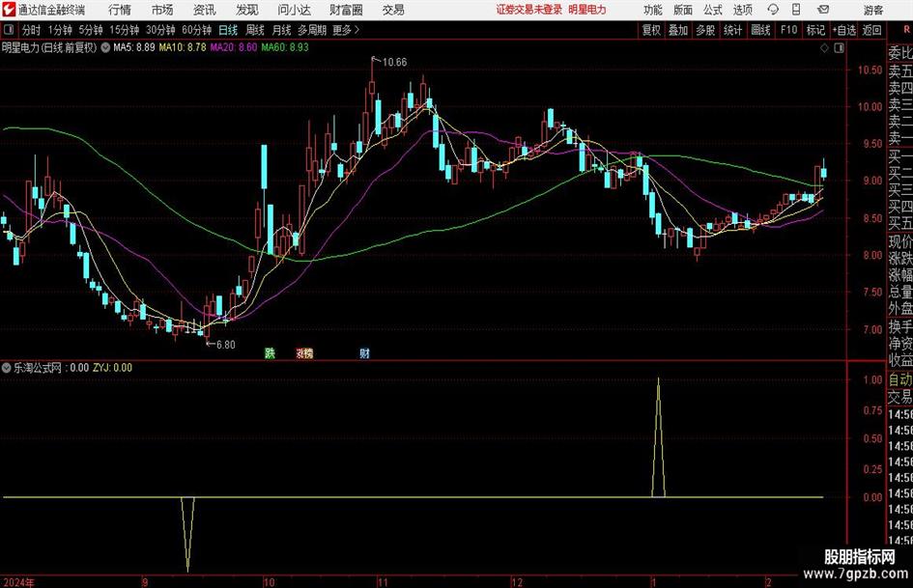The image size is (913, 588).
Task: Click the 叠加 overlay toolbar button
Action: click(x=678, y=30)
